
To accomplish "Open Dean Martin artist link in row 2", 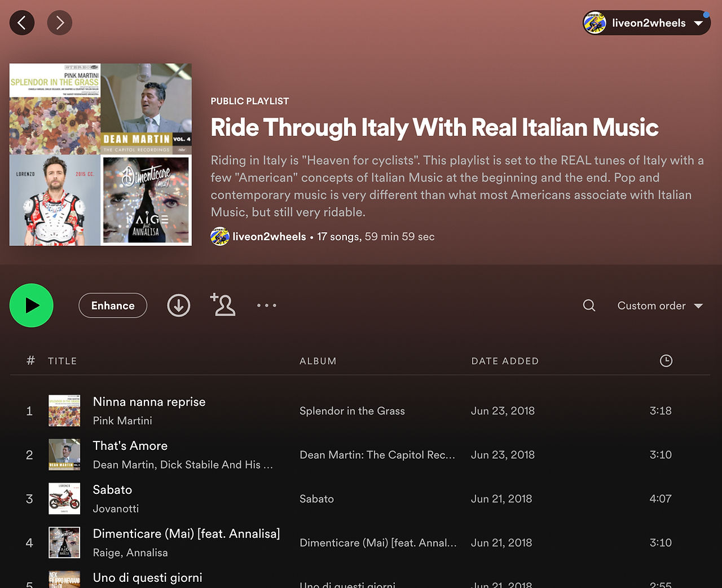I will 124,465.
